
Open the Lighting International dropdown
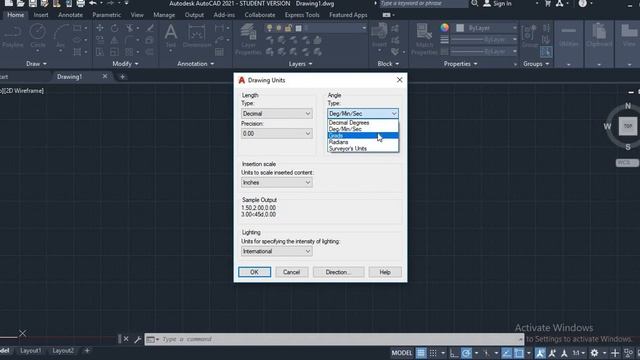pos(277,251)
